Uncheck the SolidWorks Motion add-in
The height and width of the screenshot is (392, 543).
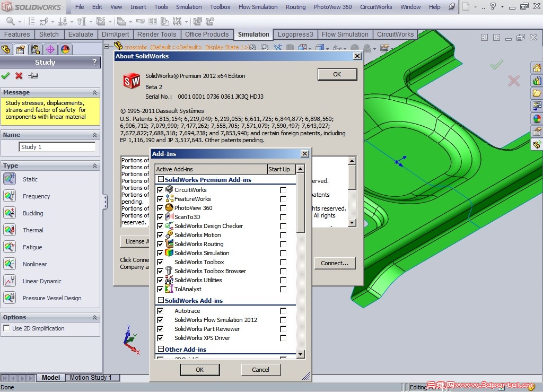(160, 235)
